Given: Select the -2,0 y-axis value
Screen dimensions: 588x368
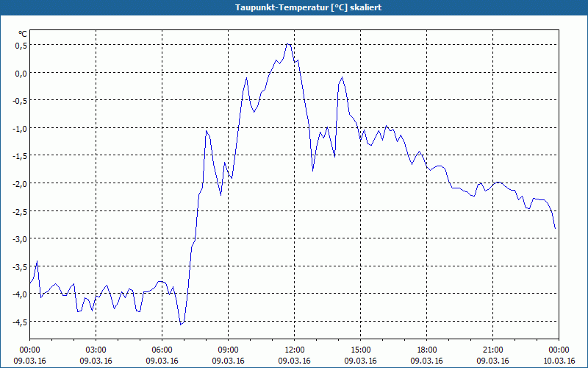Looking at the screenshot, I should coord(20,183).
